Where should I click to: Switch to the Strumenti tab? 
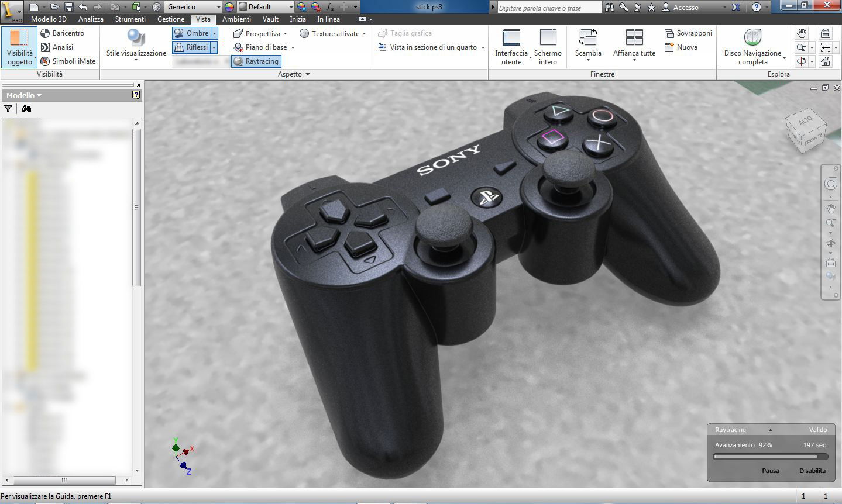pyautogui.click(x=130, y=19)
